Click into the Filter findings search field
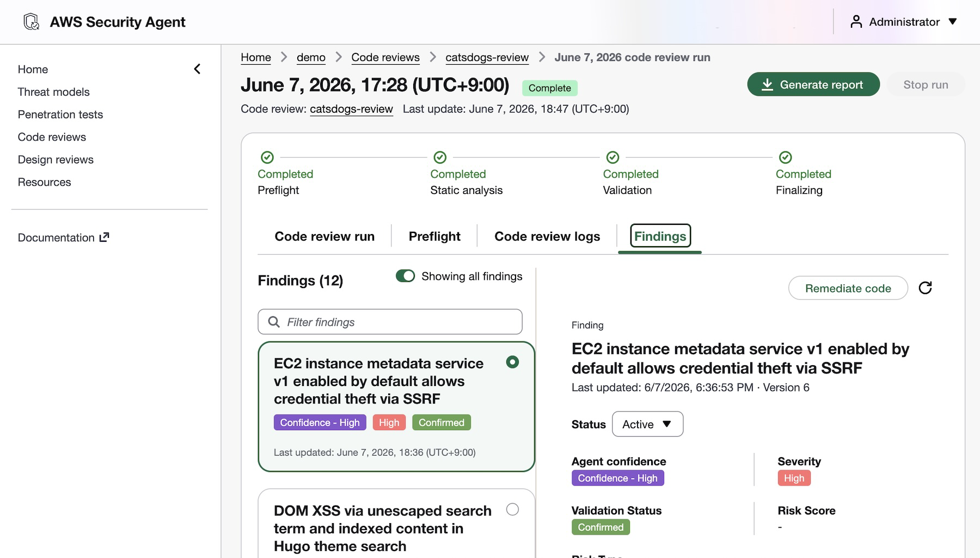Image resolution: width=980 pixels, height=558 pixels. point(390,322)
